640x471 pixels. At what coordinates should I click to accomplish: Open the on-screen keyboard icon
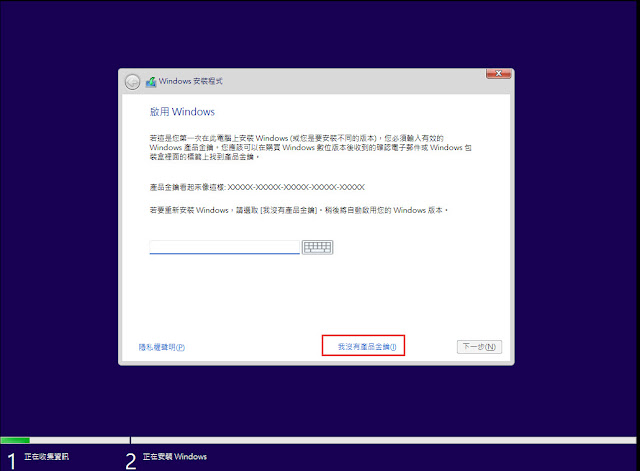[x=318, y=247]
